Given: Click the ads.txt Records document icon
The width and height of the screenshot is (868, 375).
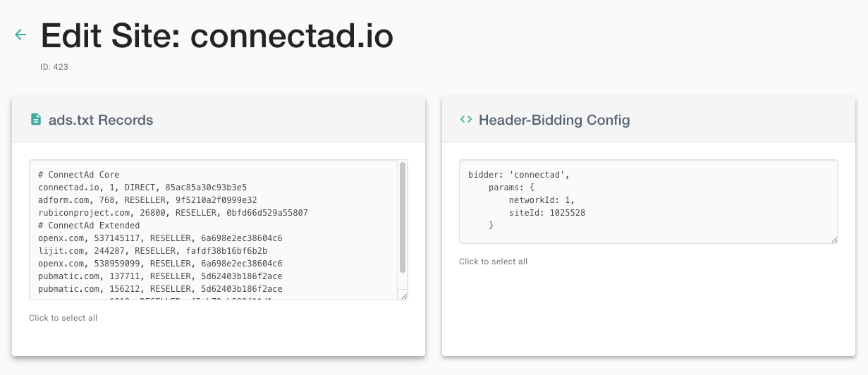Looking at the screenshot, I should coord(36,120).
